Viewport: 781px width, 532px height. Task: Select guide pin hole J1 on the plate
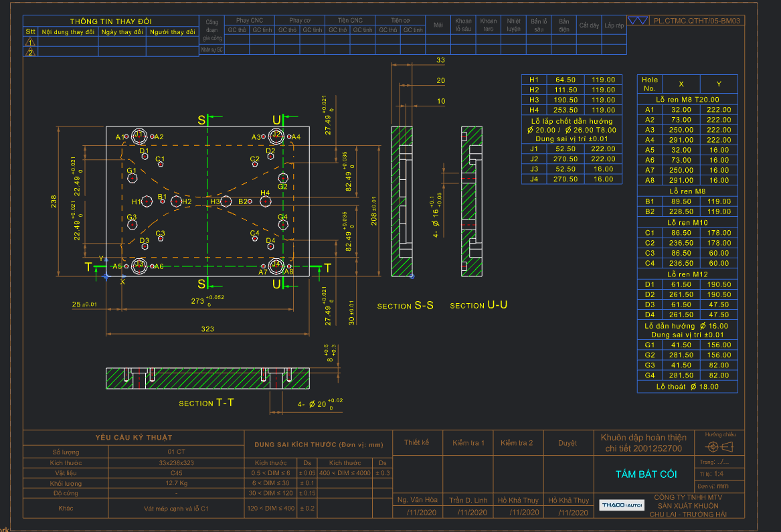(x=139, y=136)
